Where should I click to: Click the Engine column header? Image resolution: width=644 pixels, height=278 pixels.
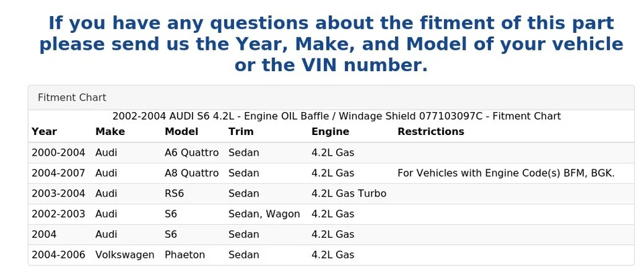(x=330, y=132)
